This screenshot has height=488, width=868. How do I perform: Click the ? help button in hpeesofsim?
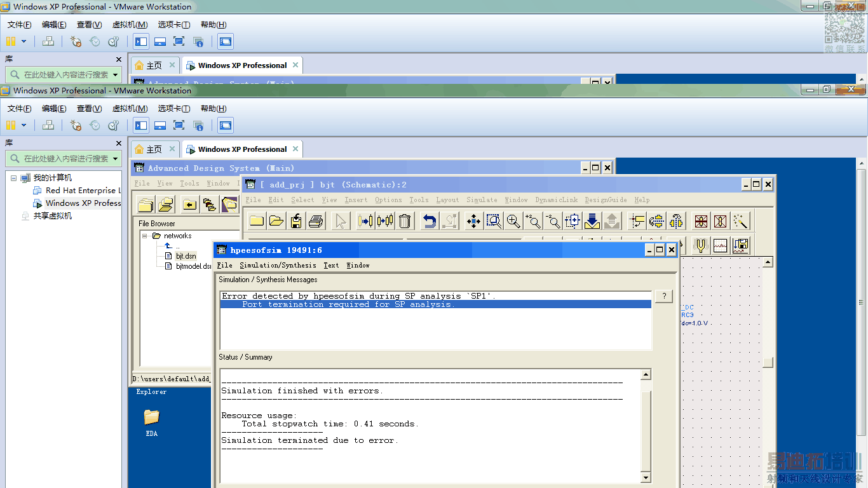pyautogui.click(x=663, y=296)
